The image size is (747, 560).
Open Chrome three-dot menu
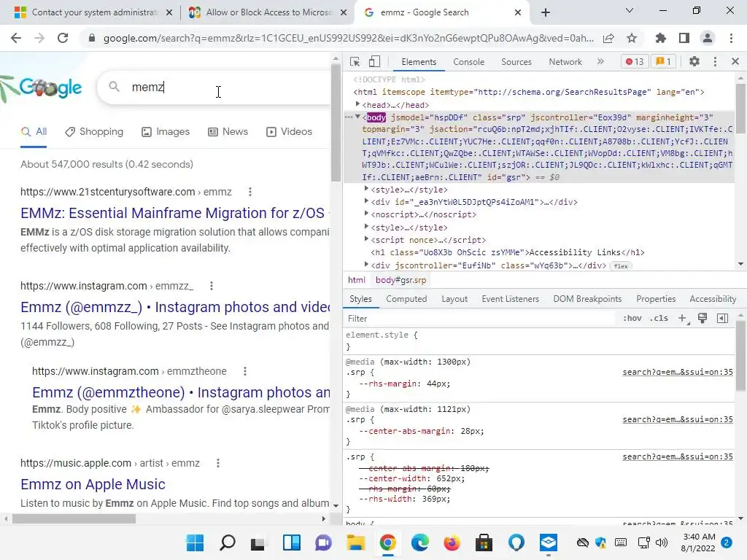point(731,38)
